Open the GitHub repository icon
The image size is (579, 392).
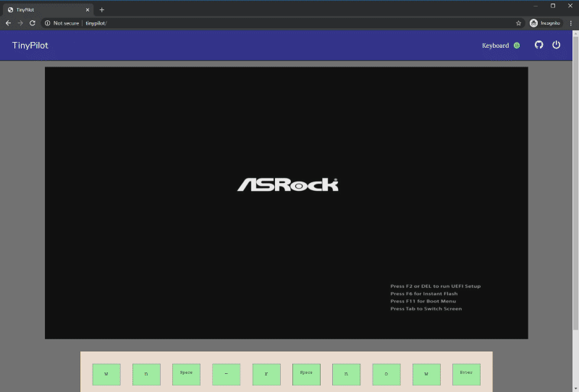(x=538, y=45)
